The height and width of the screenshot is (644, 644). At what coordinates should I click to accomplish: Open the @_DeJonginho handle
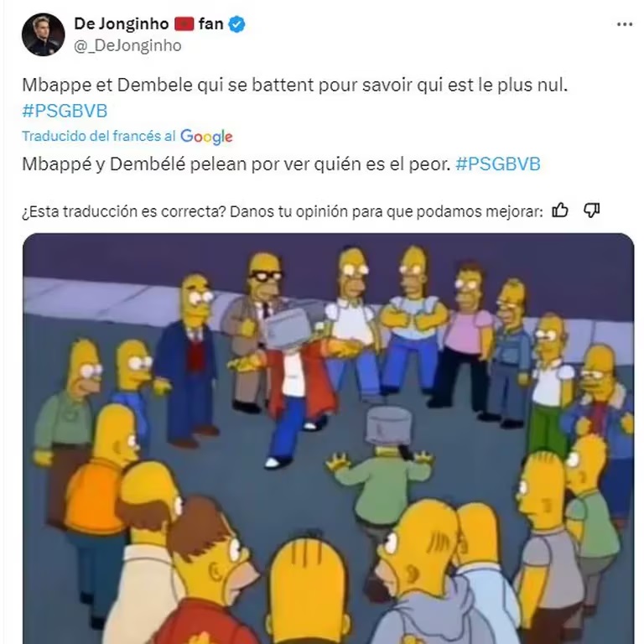(127, 45)
